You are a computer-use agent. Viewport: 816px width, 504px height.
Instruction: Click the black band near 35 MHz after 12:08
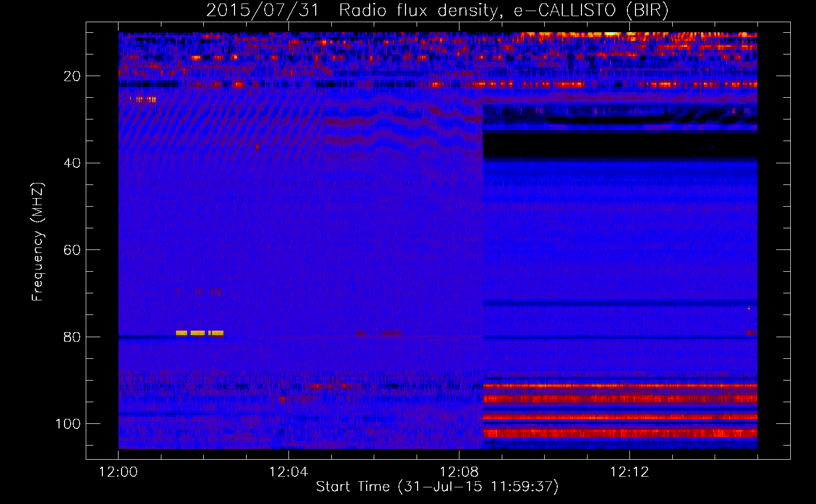point(620,145)
